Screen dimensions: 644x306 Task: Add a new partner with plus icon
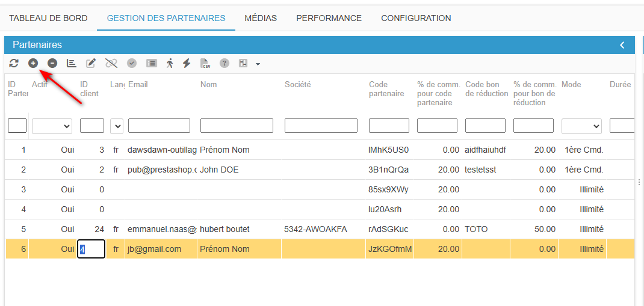[x=33, y=63]
